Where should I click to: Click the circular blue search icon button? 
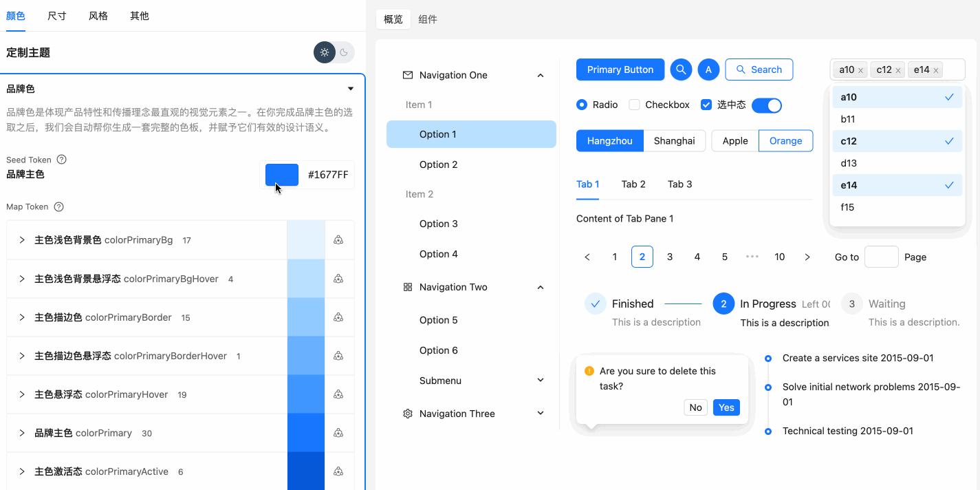(681, 69)
